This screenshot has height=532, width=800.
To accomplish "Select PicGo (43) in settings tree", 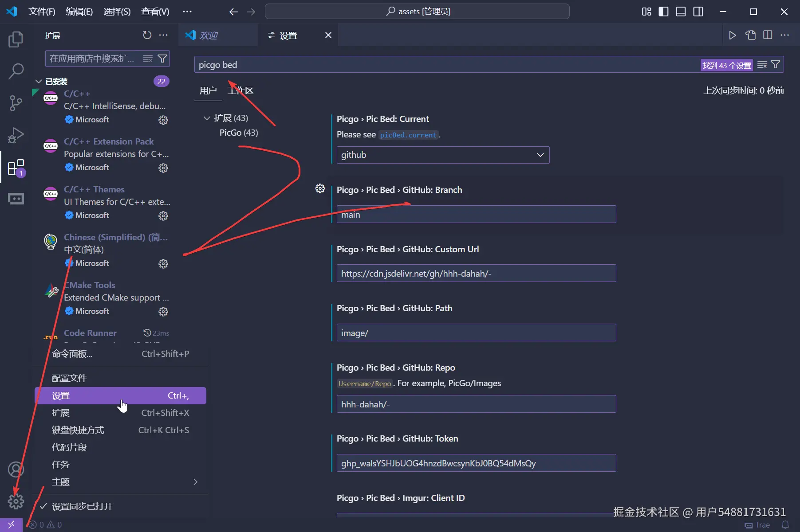I will click(239, 133).
